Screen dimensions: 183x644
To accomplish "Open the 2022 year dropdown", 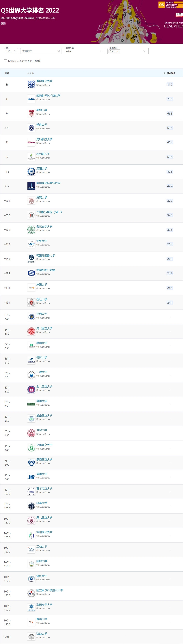I will point(11,51).
